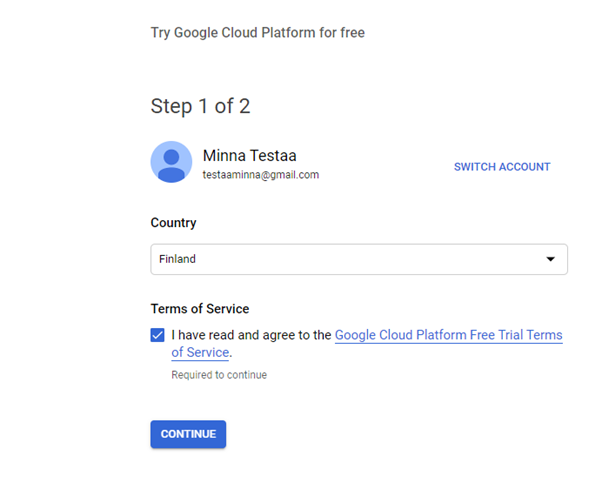Viewport: 602px width, 503px height.
Task: Click 'Try Google Cloud Platform for free' title
Action: [x=258, y=33]
